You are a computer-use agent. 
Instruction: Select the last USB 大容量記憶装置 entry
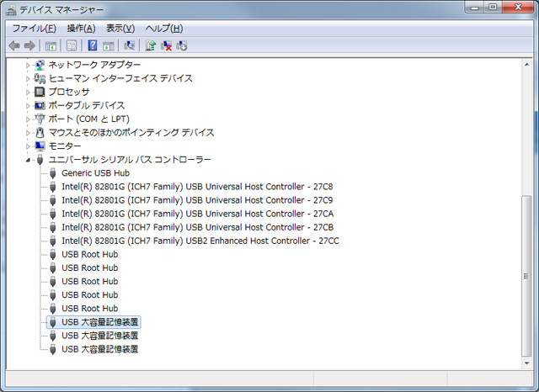(99, 348)
